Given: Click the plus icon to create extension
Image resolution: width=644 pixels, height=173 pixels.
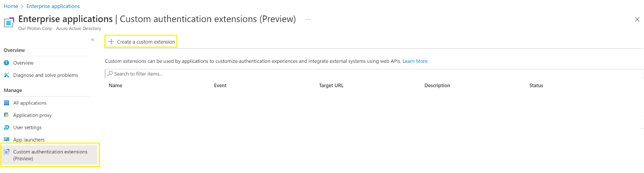Looking at the screenshot, I should pos(111,42).
